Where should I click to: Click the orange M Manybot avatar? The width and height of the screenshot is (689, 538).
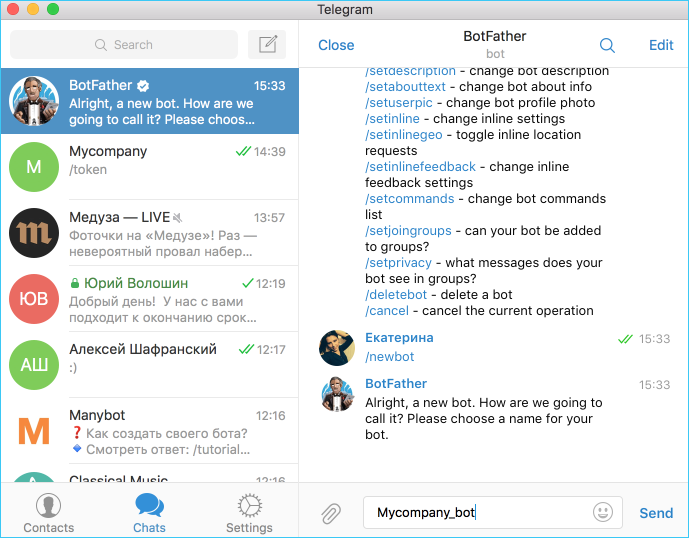[x=34, y=431]
